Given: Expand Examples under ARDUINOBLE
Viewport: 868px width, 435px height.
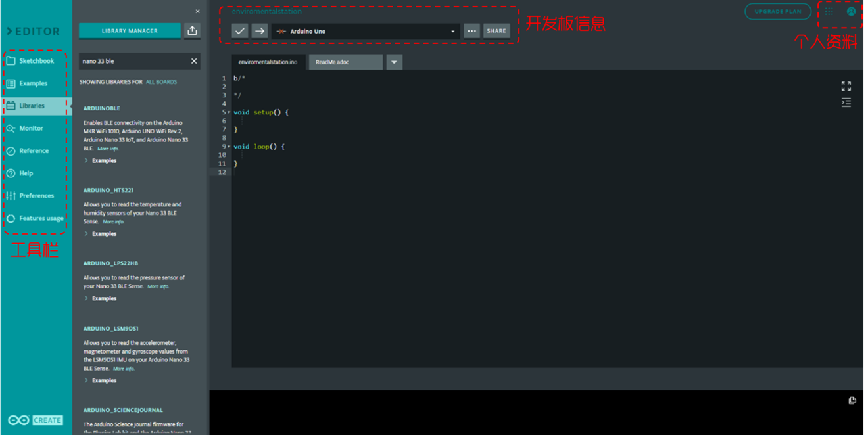Looking at the screenshot, I should click(100, 160).
